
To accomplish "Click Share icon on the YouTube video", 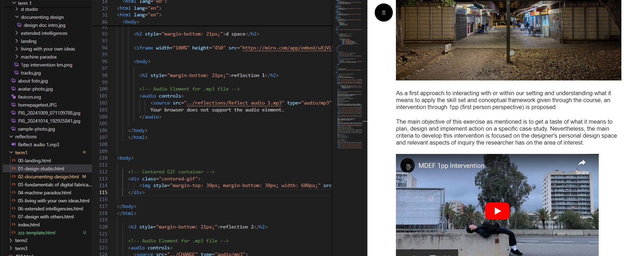I will [x=582, y=166].
